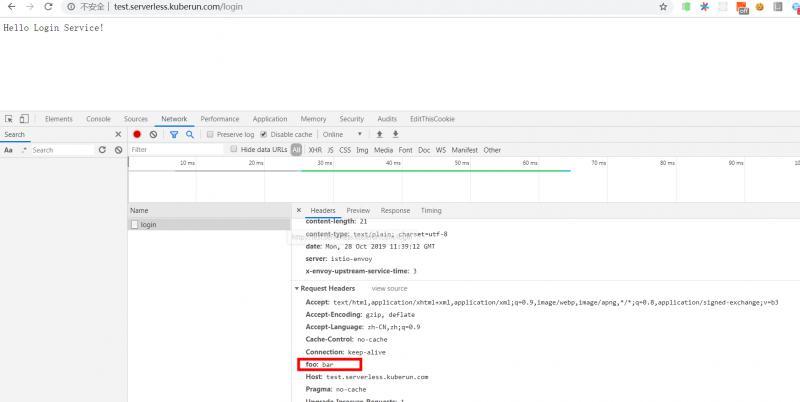Viewport: 800px width, 402px height.
Task: Open the Audits panel tab
Action: [x=387, y=119]
